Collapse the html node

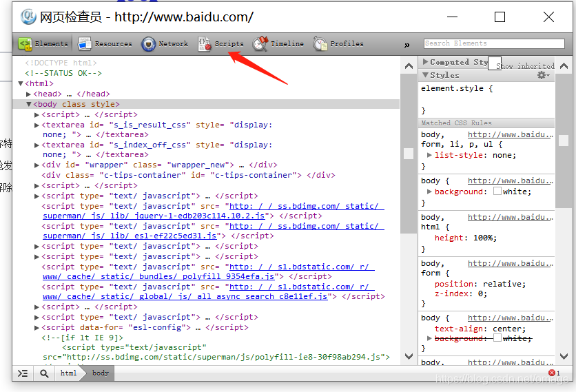[x=21, y=83]
